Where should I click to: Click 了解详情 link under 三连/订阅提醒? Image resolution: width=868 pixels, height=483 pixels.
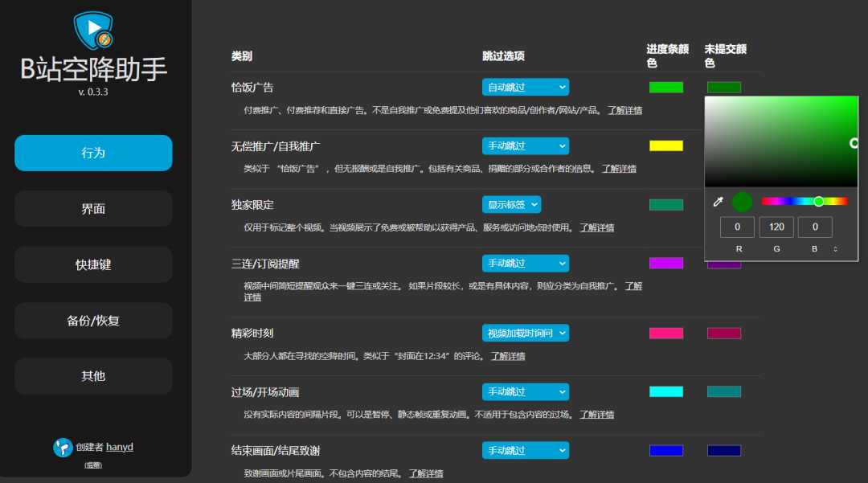633,286
